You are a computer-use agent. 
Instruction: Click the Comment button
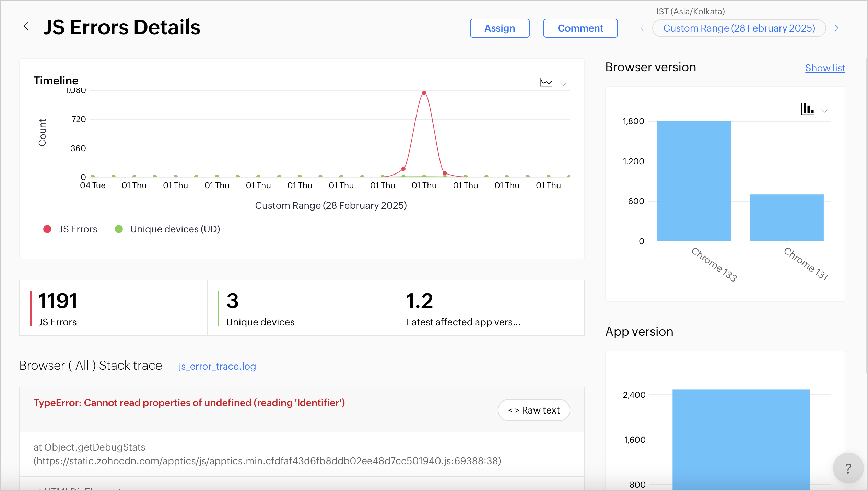pyautogui.click(x=580, y=28)
